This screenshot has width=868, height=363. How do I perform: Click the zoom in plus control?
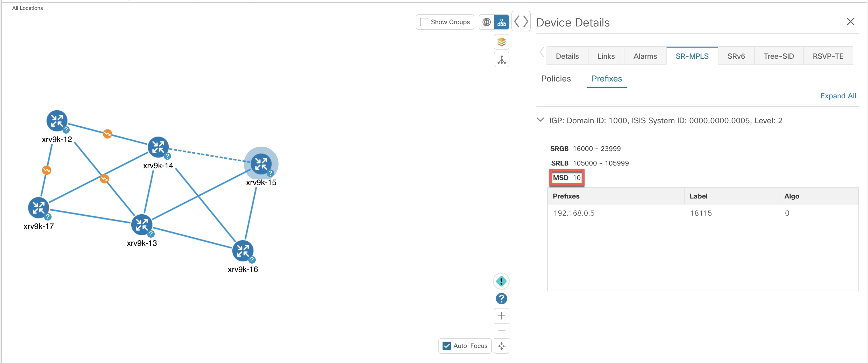(501, 316)
